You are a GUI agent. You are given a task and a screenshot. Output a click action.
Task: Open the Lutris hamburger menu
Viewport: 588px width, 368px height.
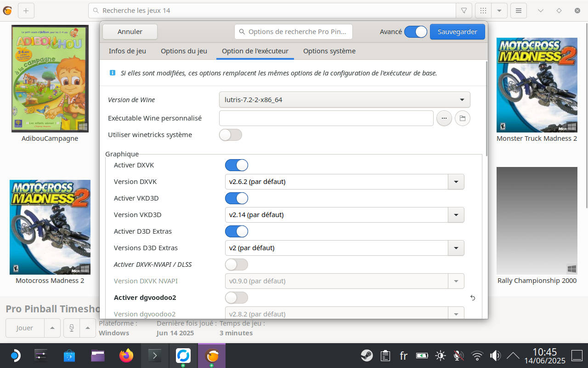tap(519, 11)
